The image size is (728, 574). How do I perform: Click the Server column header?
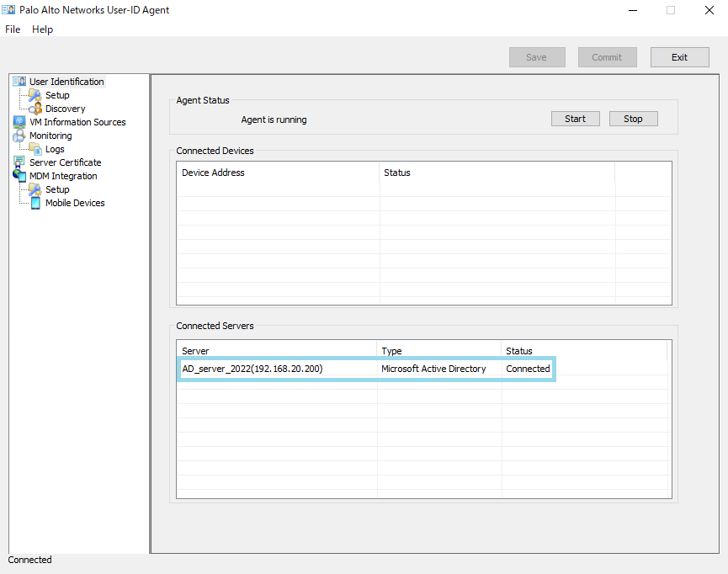(x=277, y=351)
